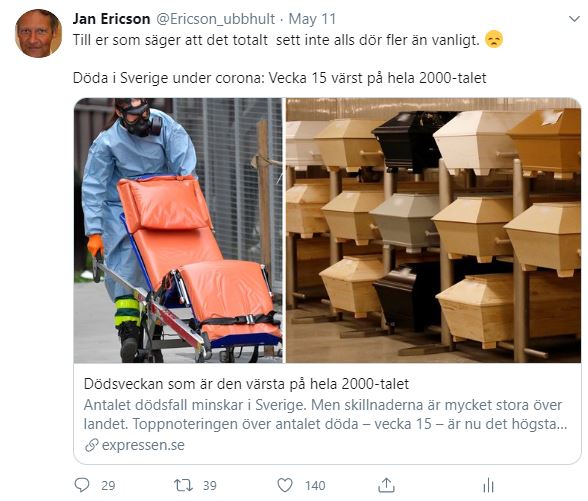The image size is (588, 501).
Task: Click the stacked coffins photo
Action: [x=434, y=230]
